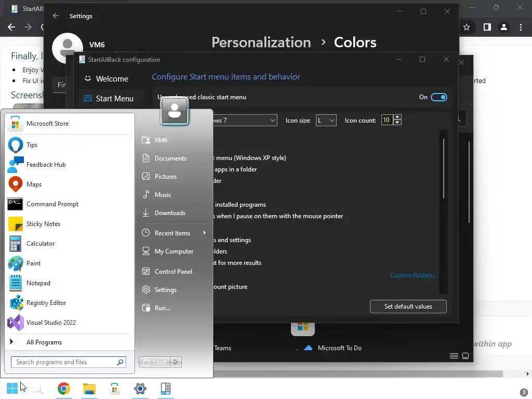This screenshot has width=532, height=399.
Task: Select the Start Menu tab in StartAllBack
Action: click(x=111, y=98)
